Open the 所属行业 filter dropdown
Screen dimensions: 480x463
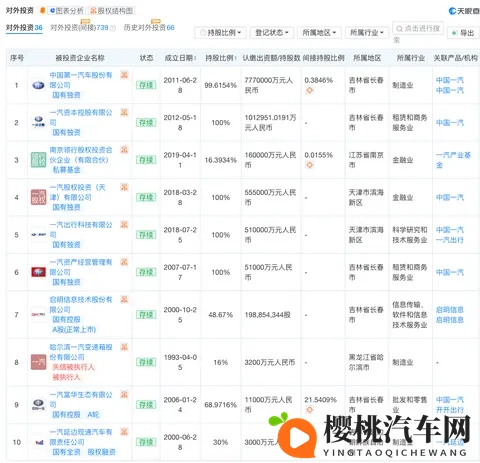point(367,33)
